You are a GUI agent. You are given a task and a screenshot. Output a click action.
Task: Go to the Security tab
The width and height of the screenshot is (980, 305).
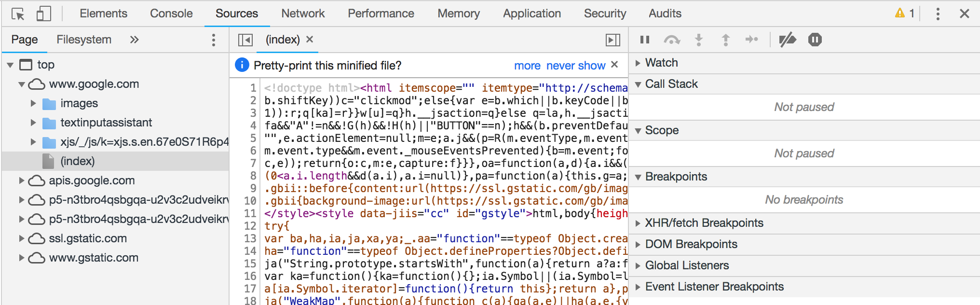[x=605, y=14]
